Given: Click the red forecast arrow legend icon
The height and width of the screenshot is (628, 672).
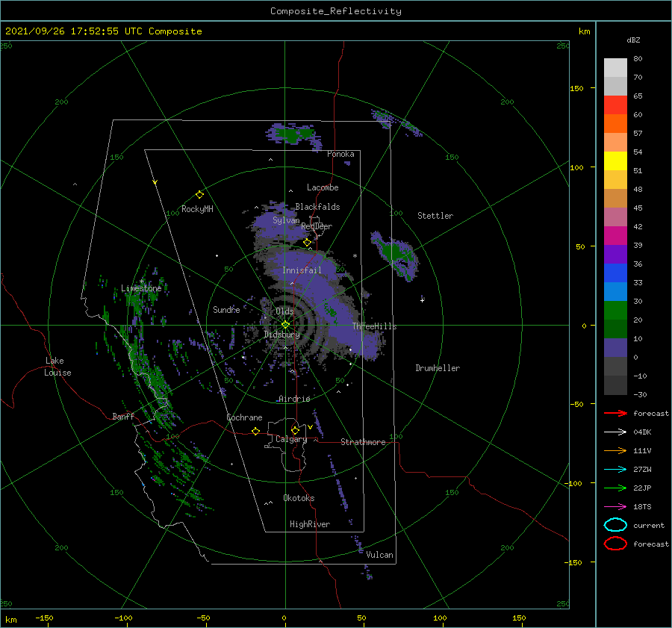Looking at the screenshot, I should [x=615, y=413].
